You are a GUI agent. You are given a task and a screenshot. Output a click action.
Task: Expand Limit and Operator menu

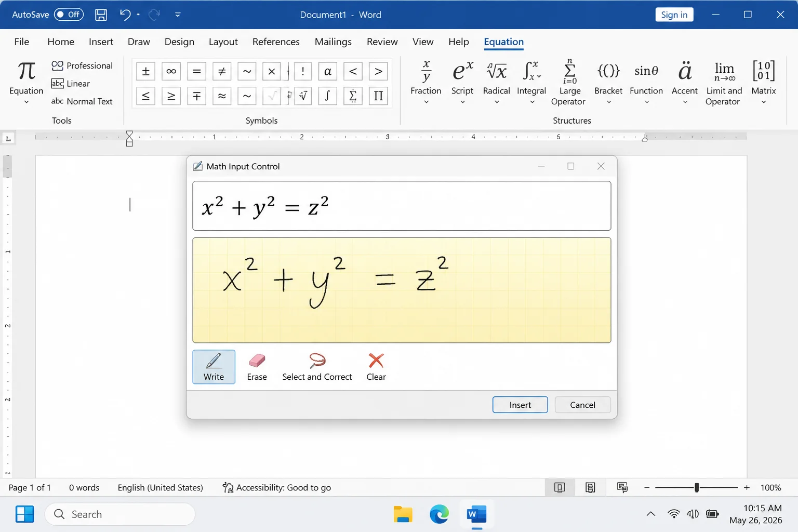click(x=724, y=82)
